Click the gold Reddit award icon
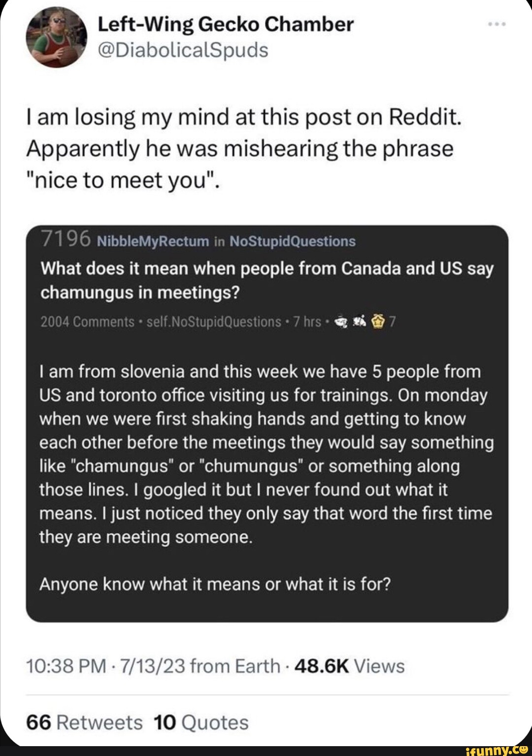The height and width of the screenshot is (756, 532). [x=376, y=323]
